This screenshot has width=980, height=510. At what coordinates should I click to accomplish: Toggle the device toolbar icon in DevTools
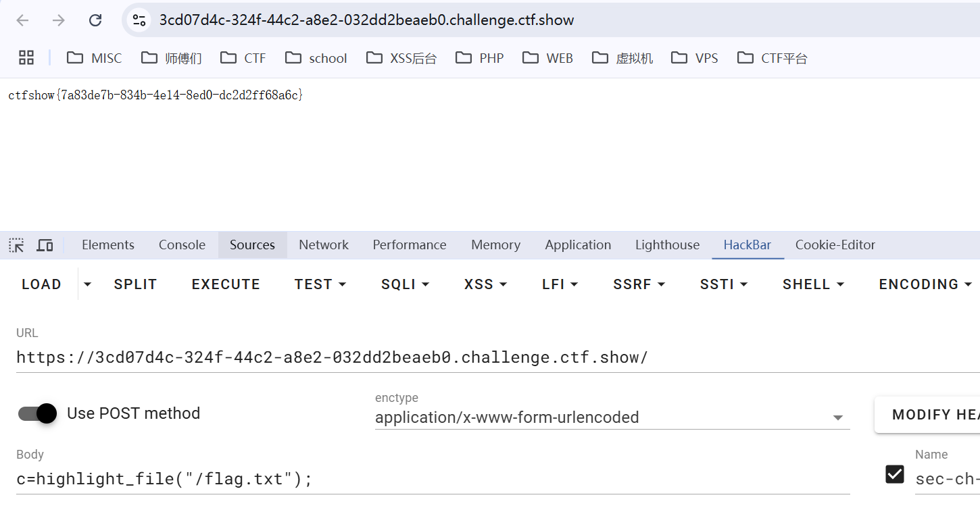[x=45, y=245]
